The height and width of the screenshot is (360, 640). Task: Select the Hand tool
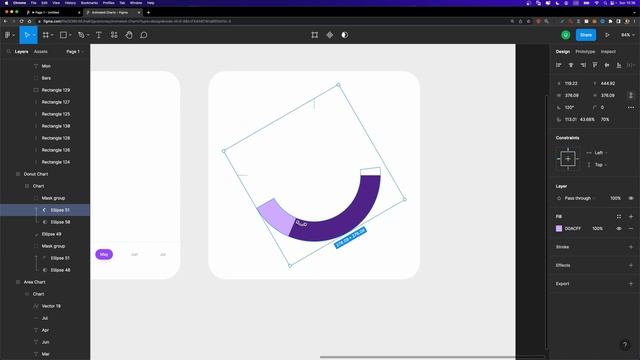[x=129, y=35]
